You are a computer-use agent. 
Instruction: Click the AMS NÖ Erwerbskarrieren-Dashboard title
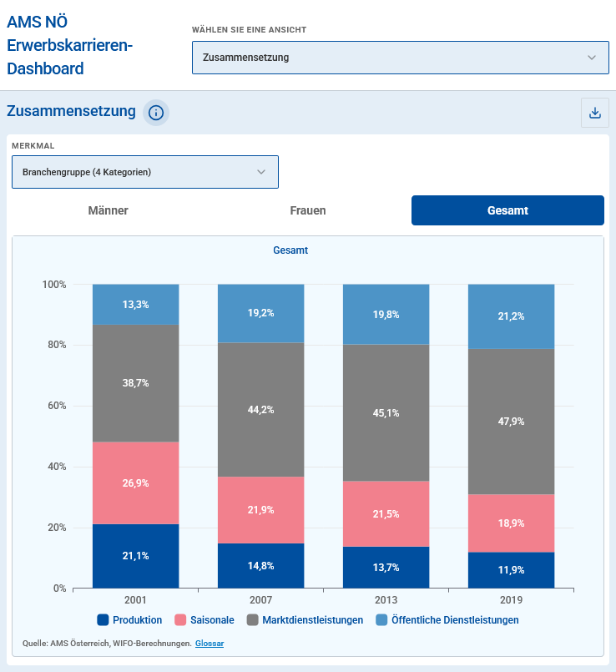point(71,46)
